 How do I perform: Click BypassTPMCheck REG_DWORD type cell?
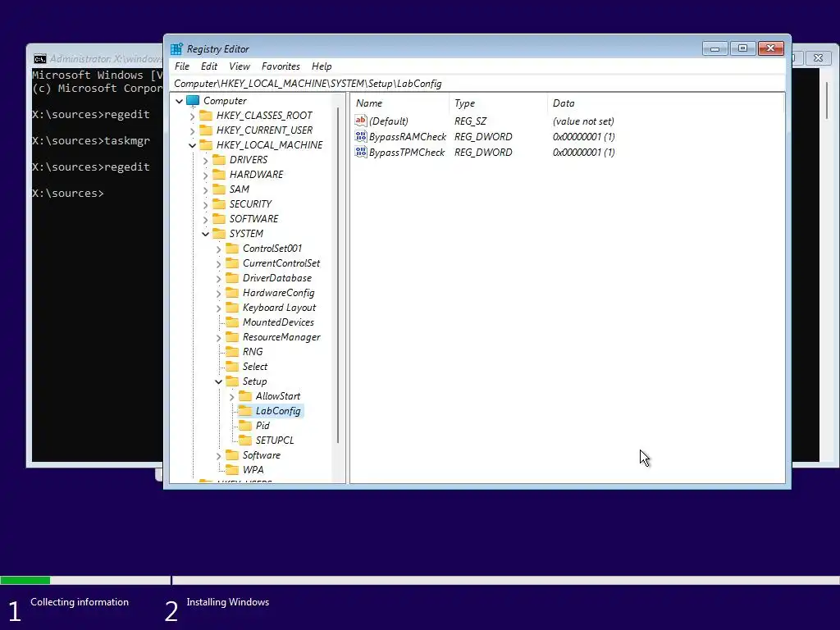(483, 152)
